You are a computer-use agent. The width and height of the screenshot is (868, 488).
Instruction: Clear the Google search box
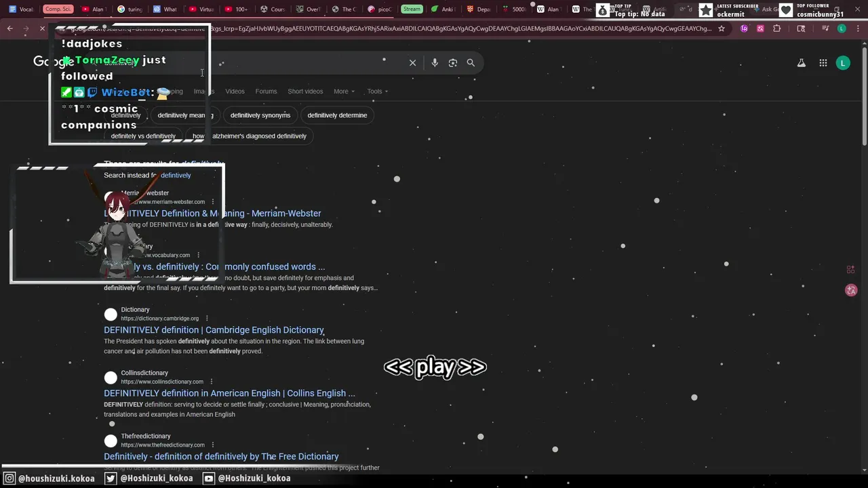pos(412,63)
